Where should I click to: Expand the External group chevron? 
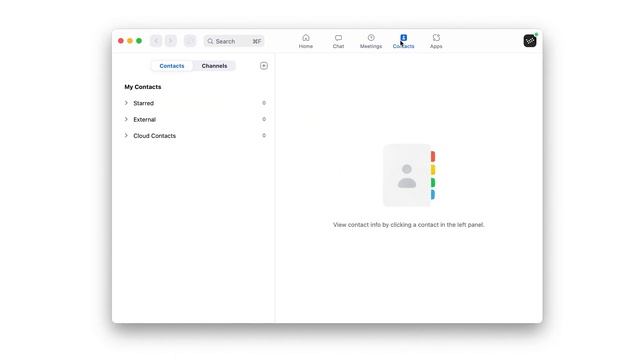pos(126,119)
